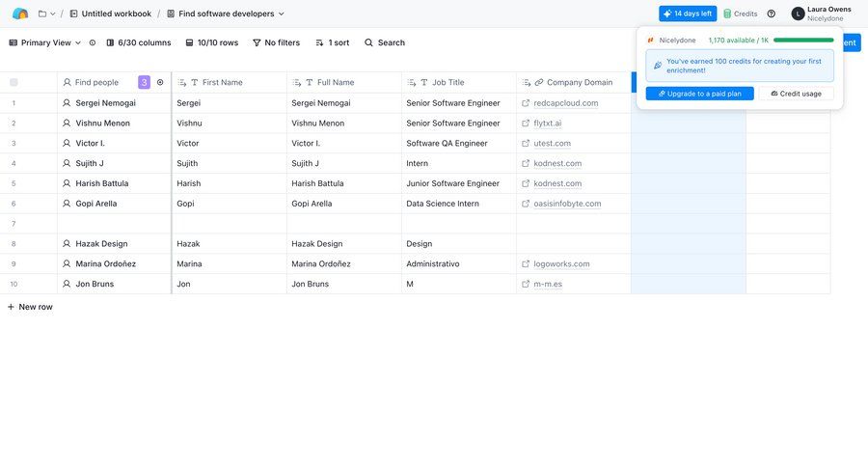Open the Untitled workbook breadcrumb
The image size is (868, 467).
coord(110,14)
